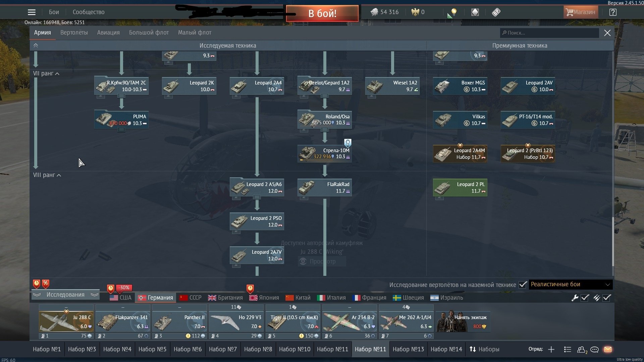Open the Реалистичные бои mode dropdown

pos(570,285)
